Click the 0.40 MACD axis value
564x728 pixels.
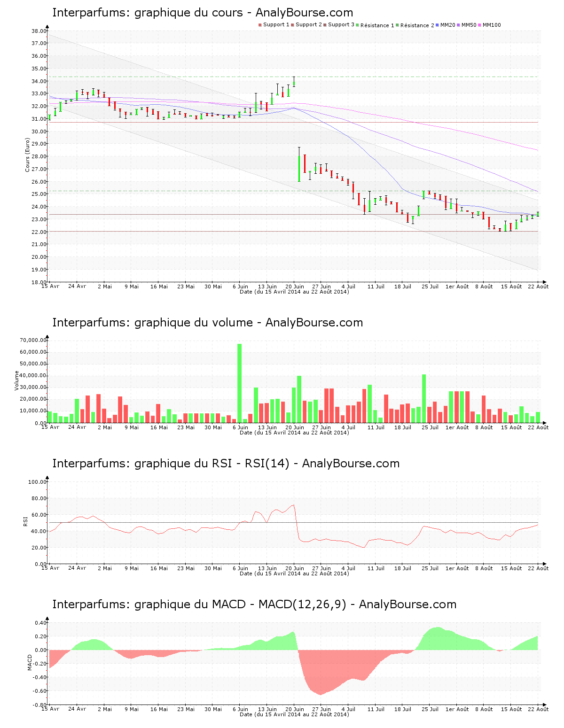tap(41, 623)
